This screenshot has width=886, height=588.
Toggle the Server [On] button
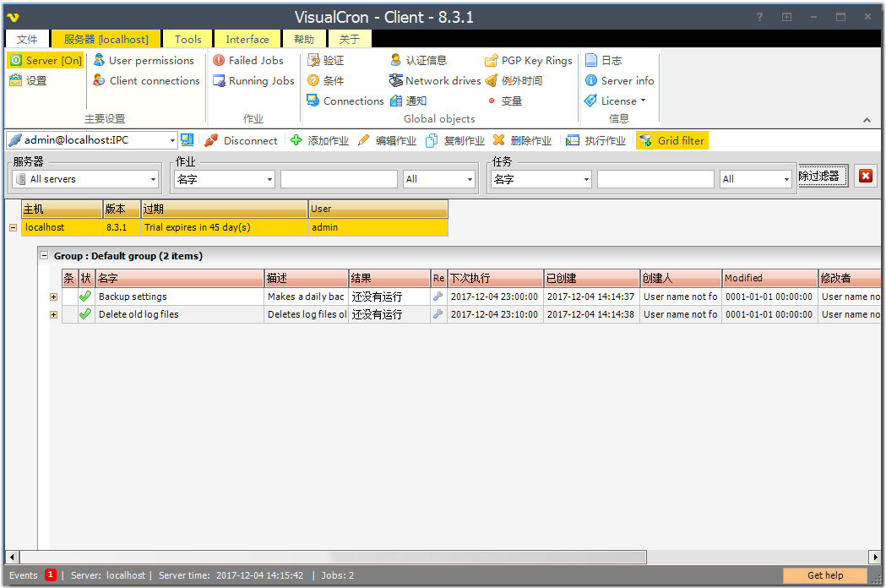[x=46, y=61]
